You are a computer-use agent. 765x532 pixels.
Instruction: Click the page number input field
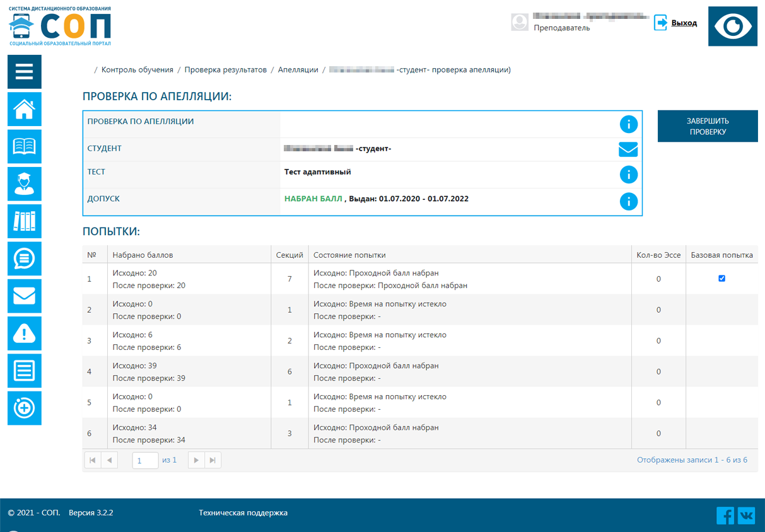145,461
